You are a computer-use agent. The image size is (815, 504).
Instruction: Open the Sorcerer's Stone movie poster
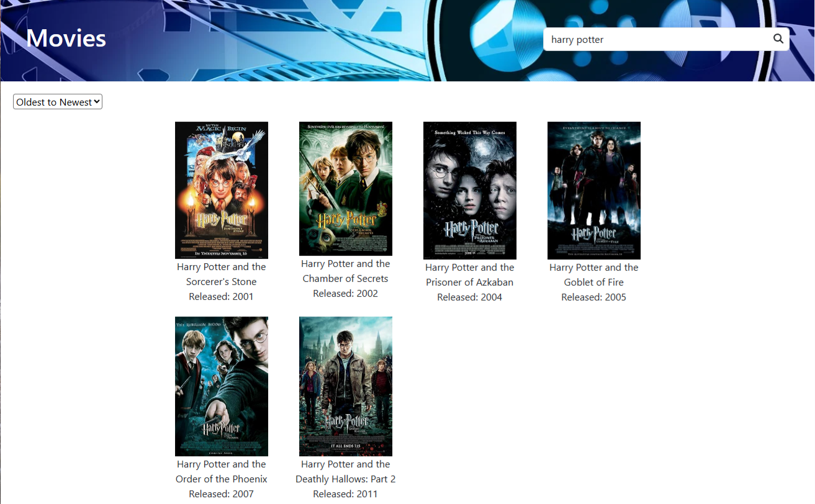click(x=222, y=190)
